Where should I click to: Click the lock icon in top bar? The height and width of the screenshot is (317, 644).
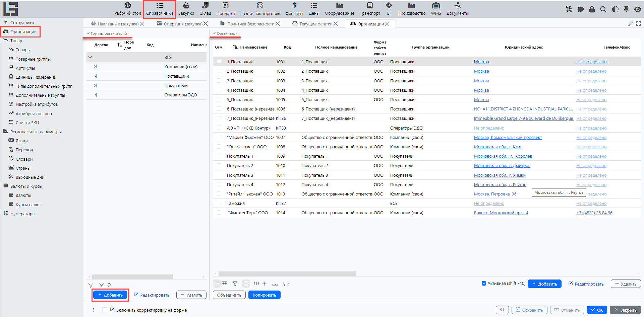592,9
